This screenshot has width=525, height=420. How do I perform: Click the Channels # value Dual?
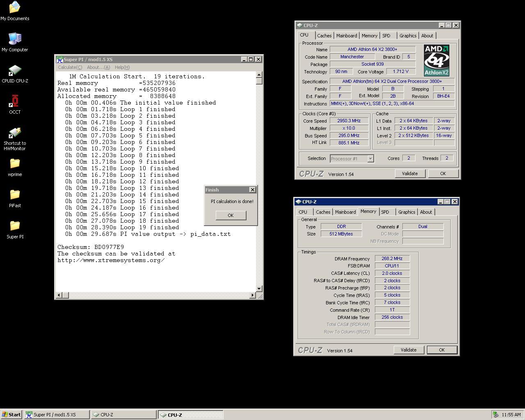(x=423, y=226)
